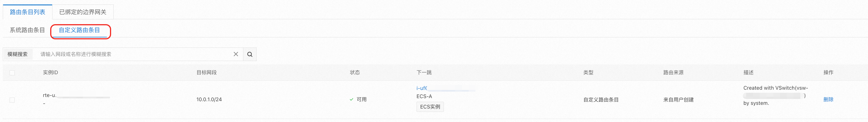Viewport: 868px width, 122px height.
Task: Click the 下一跳 column header
Action: (x=424, y=73)
